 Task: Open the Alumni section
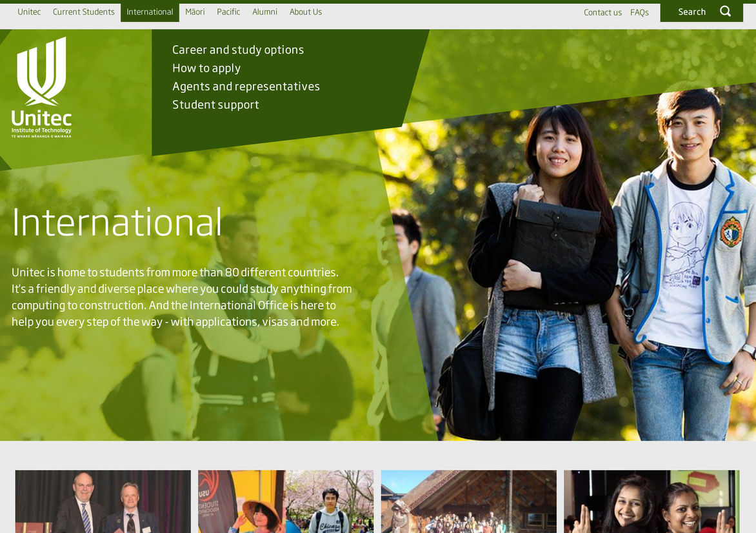click(x=264, y=12)
